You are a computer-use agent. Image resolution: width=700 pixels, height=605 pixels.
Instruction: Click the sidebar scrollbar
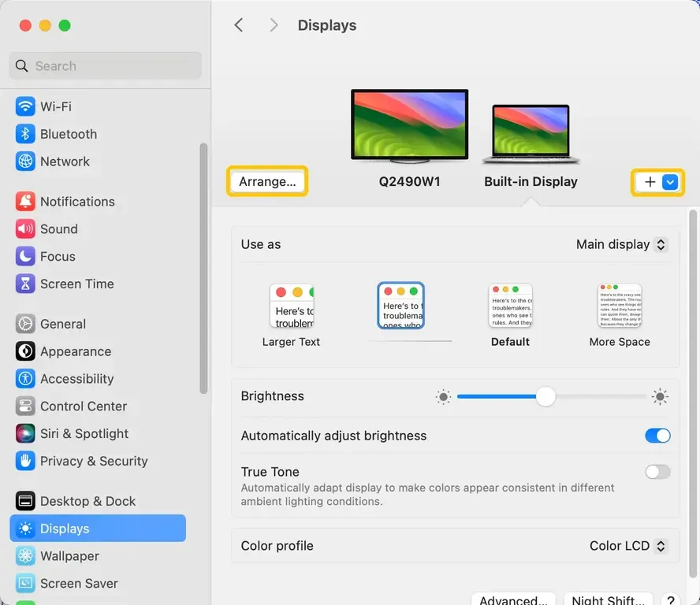[203, 269]
